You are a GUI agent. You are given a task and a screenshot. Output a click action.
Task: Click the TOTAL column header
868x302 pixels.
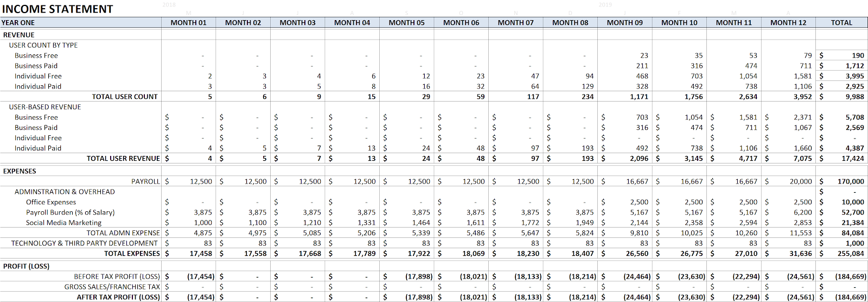pos(841,23)
